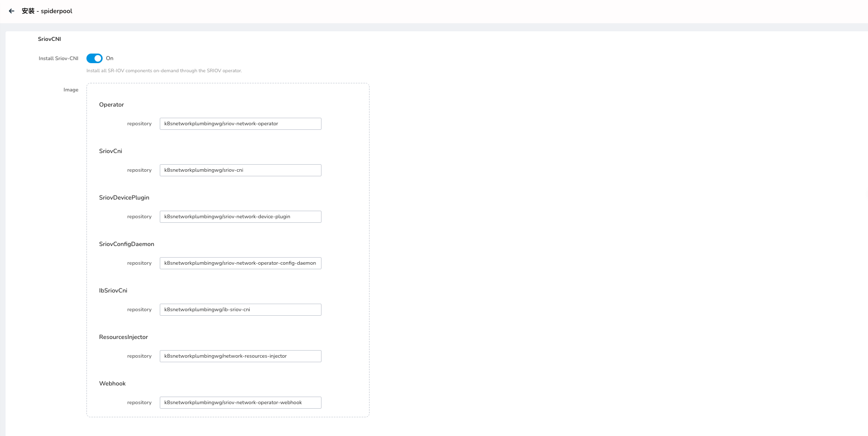The image size is (868, 436).
Task: Click the Operator subsection heading
Action: (111, 105)
